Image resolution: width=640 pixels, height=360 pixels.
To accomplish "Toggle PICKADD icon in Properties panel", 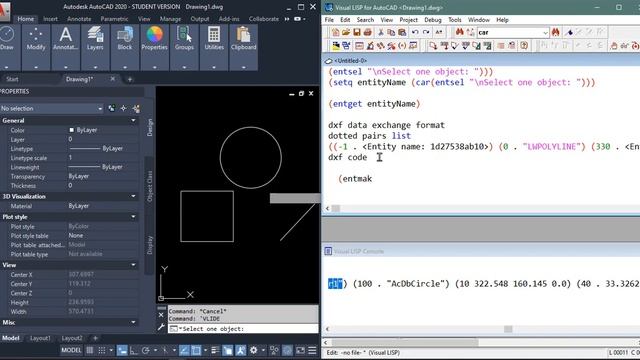I will coord(111,109).
